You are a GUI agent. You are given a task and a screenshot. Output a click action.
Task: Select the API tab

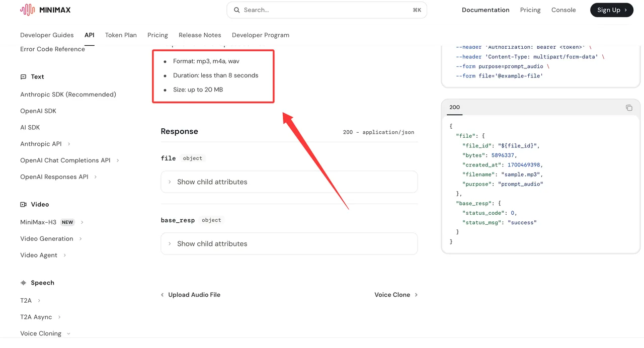click(90, 35)
